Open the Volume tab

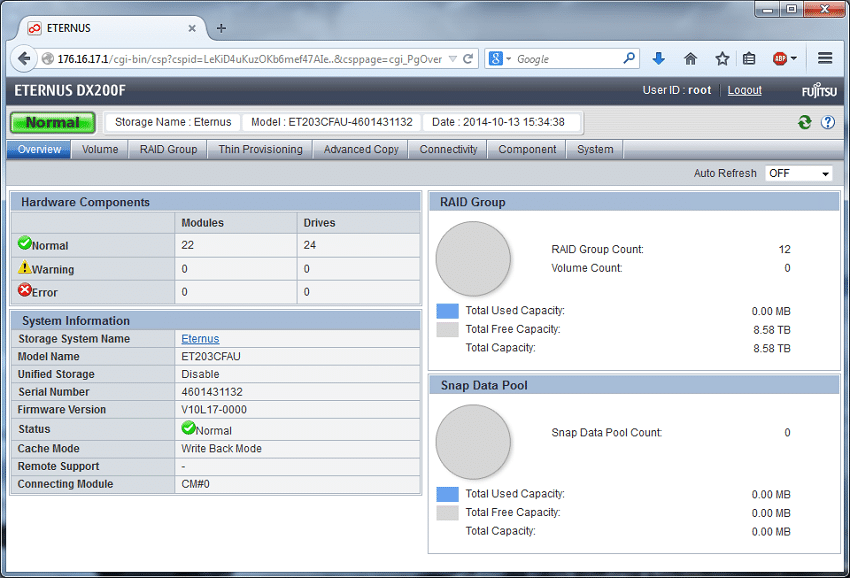(100, 150)
